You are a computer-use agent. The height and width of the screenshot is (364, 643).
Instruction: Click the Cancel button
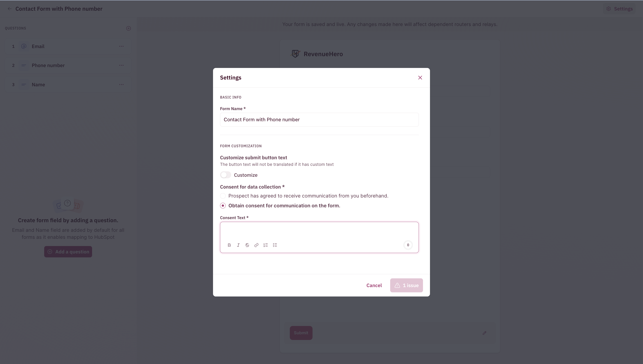[x=374, y=285]
